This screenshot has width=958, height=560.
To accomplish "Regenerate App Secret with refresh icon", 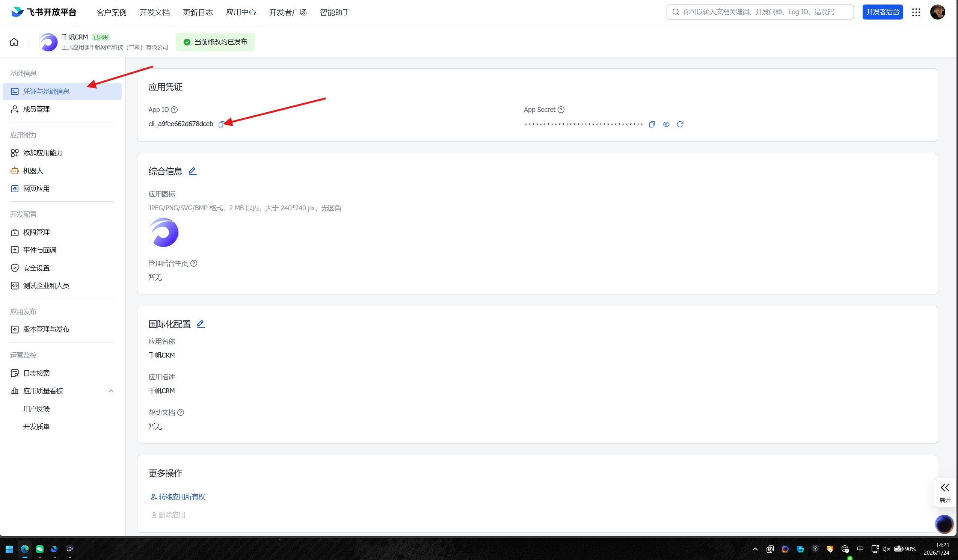I will click(x=680, y=124).
